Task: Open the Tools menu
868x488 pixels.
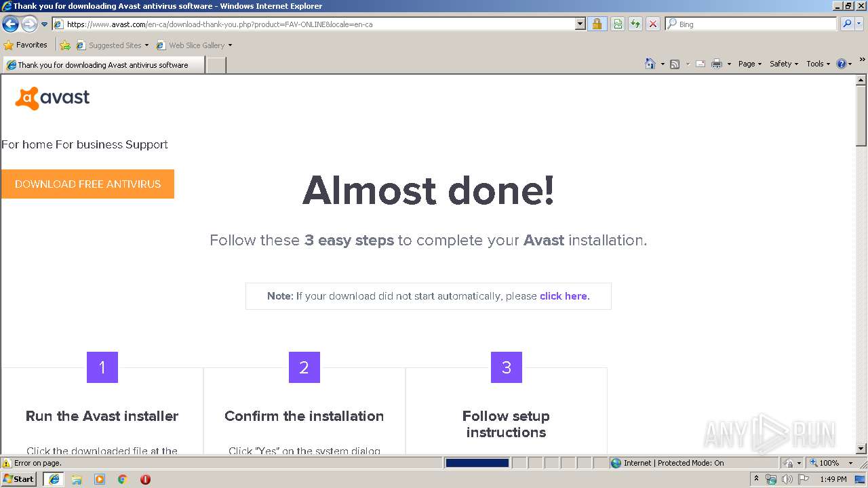Action: pos(818,64)
